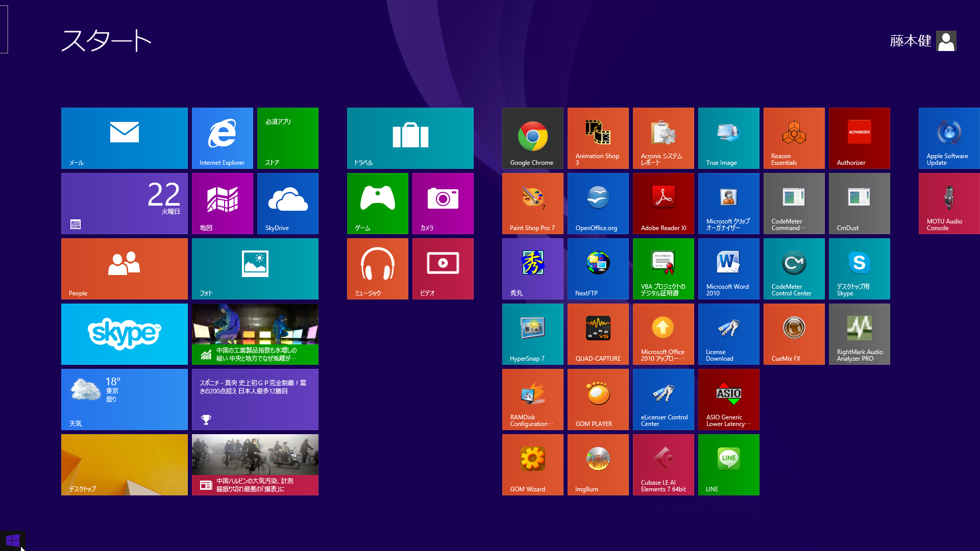Launch Google Chrome

[533, 138]
